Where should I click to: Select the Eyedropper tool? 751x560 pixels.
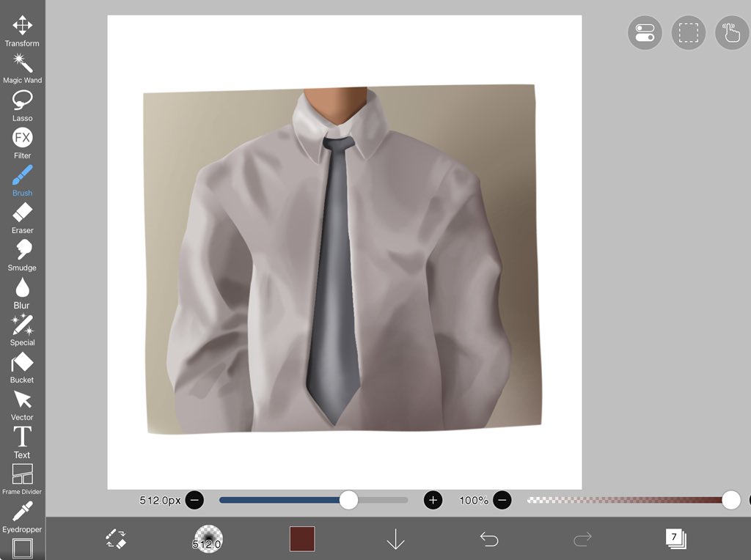coord(22,517)
